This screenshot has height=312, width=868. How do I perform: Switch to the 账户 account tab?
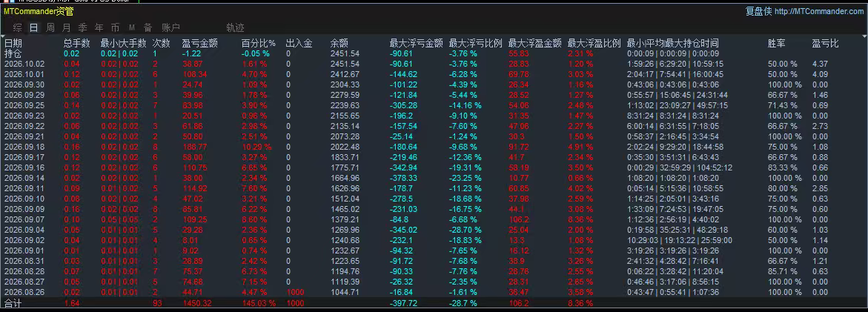point(171,27)
